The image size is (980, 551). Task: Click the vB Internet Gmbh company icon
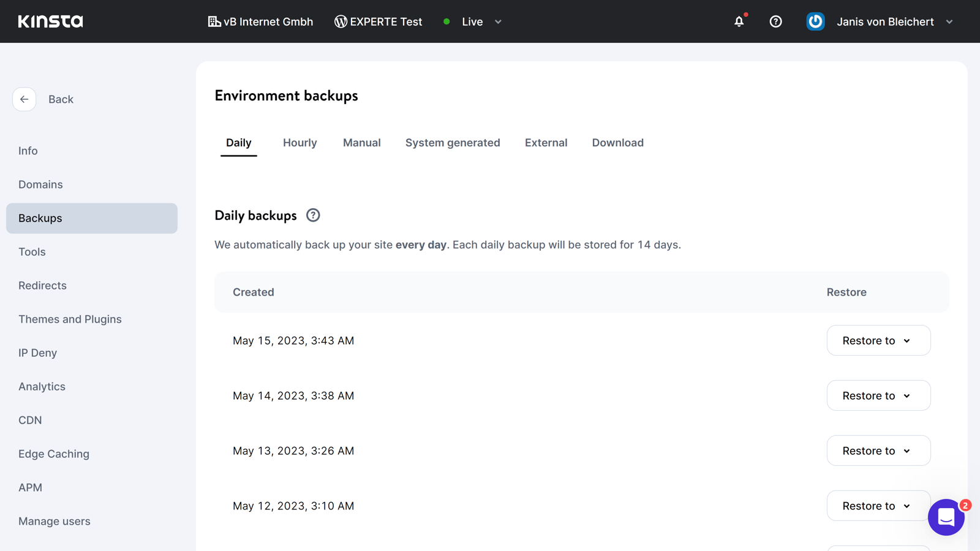(x=214, y=21)
